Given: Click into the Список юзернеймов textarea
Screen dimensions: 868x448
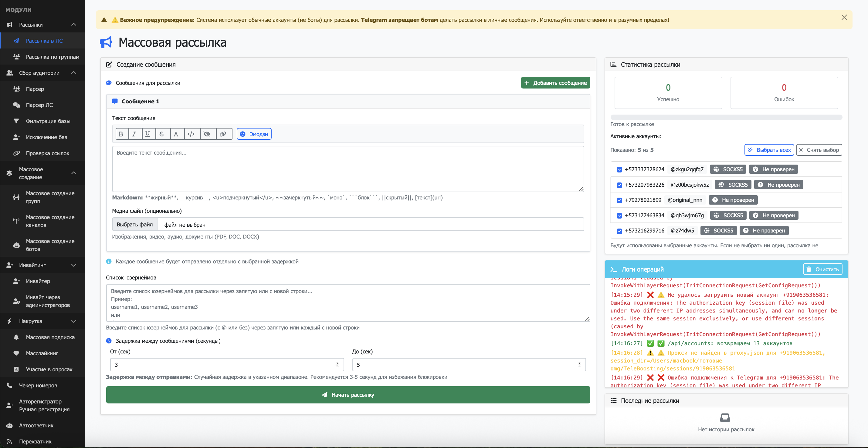Looking at the screenshot, I should [348, 303].
